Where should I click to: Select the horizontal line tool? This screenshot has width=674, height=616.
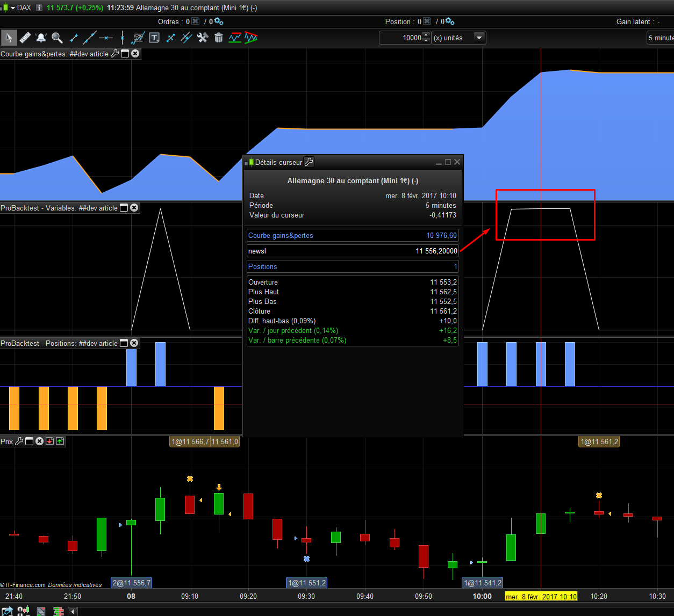106,38
